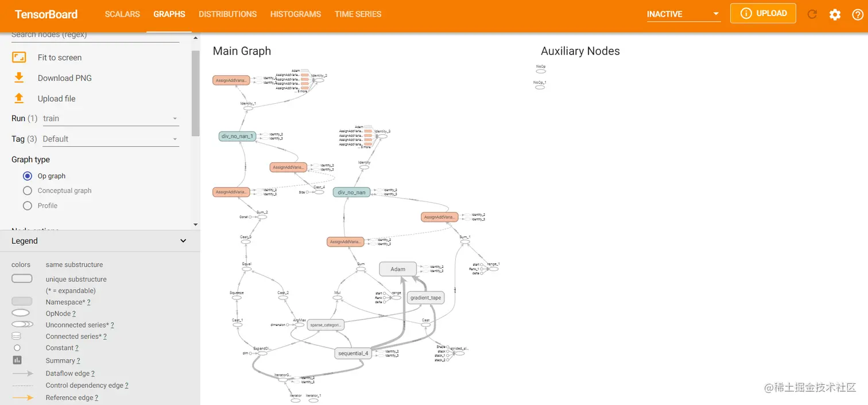Select the Adam node in the graph
The image size is (868, 405).
click(x=397, y=268)
